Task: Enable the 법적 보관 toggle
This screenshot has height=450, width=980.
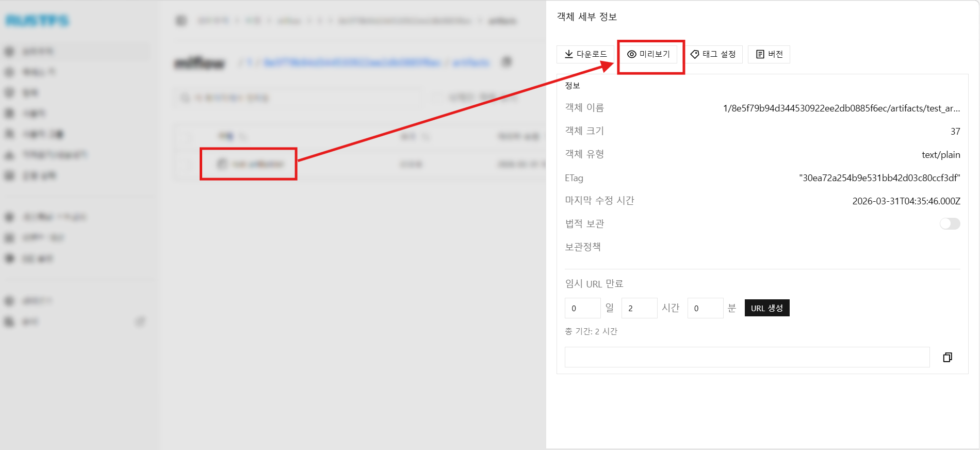Action: [949, 223]
